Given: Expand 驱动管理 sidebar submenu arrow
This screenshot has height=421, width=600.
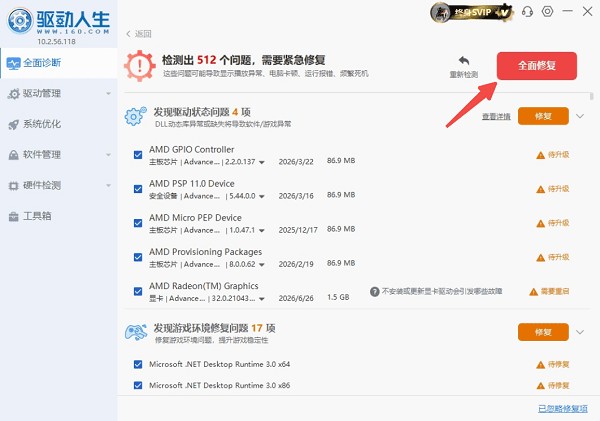Looking at the screenshot, I should click(x=108, y=94).
